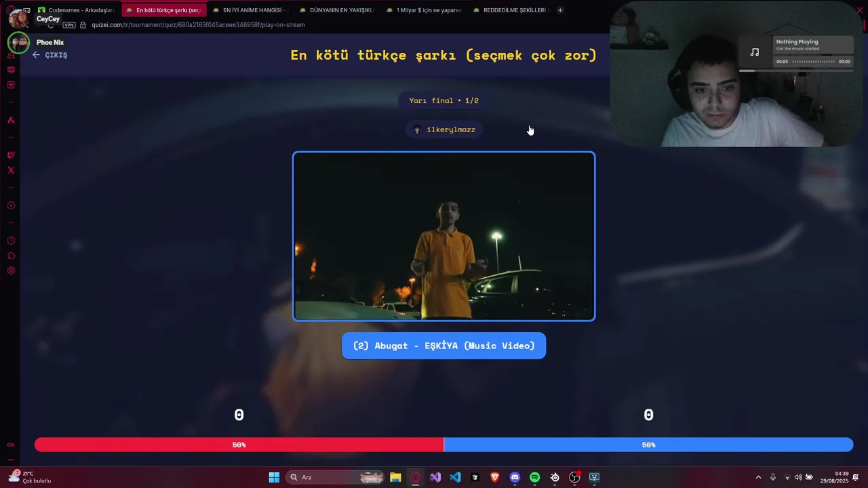Switch to REDDEDİLME ŞEKİLLERİ tab
Viewport: 868px width, 488px height.
(x=510, y=10)
